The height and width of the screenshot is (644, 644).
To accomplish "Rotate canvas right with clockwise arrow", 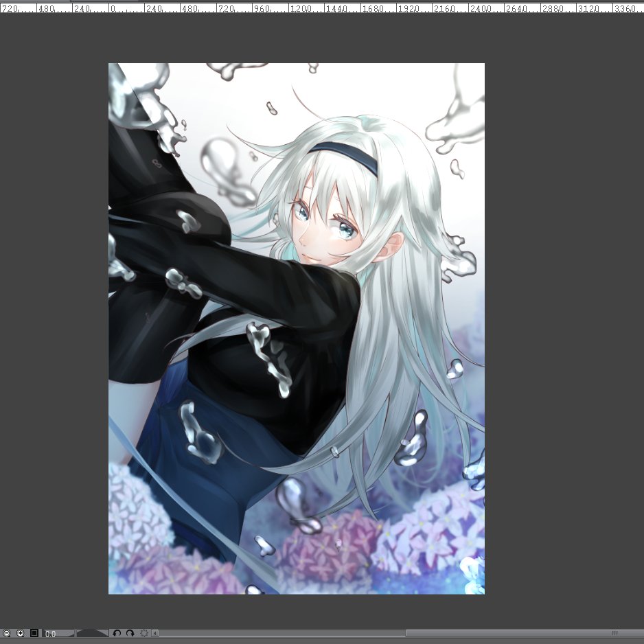I will (130, 633).
